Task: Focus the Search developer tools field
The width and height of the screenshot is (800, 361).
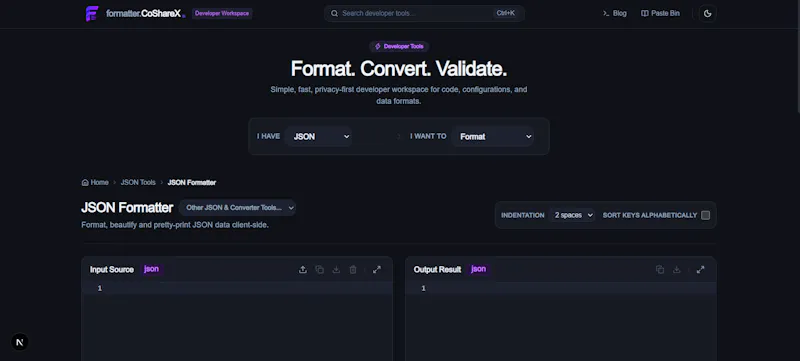Action: pyautogui.click(x=424, y=13)
